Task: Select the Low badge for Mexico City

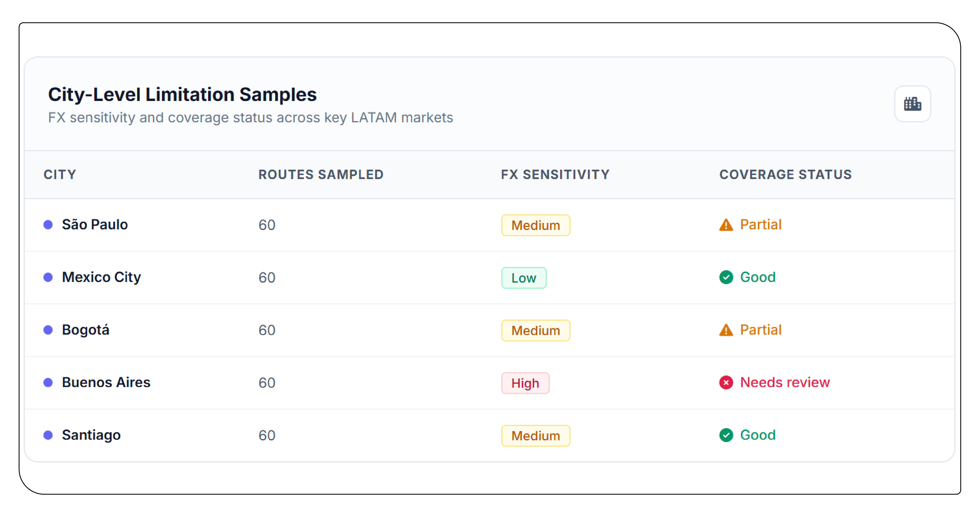Action: click(524, 277)
